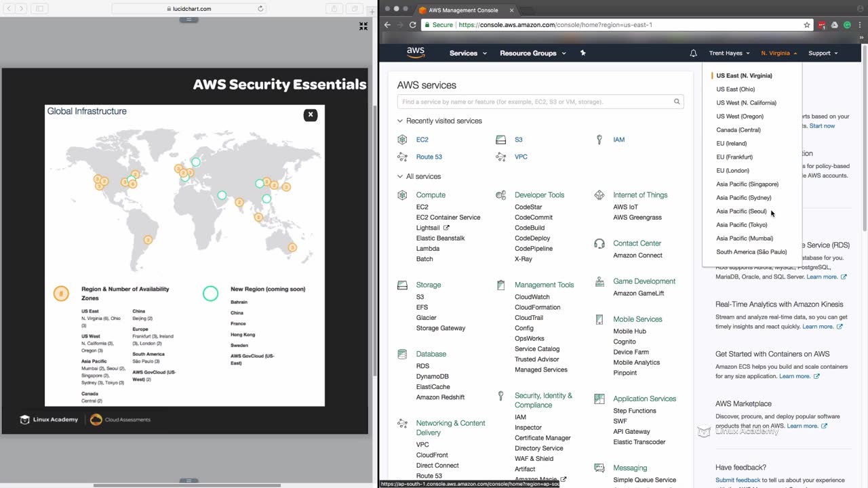The width and height of the screenshot is (868, 488).
Task: Reload the AWS console page
Action: coord(412,25)
